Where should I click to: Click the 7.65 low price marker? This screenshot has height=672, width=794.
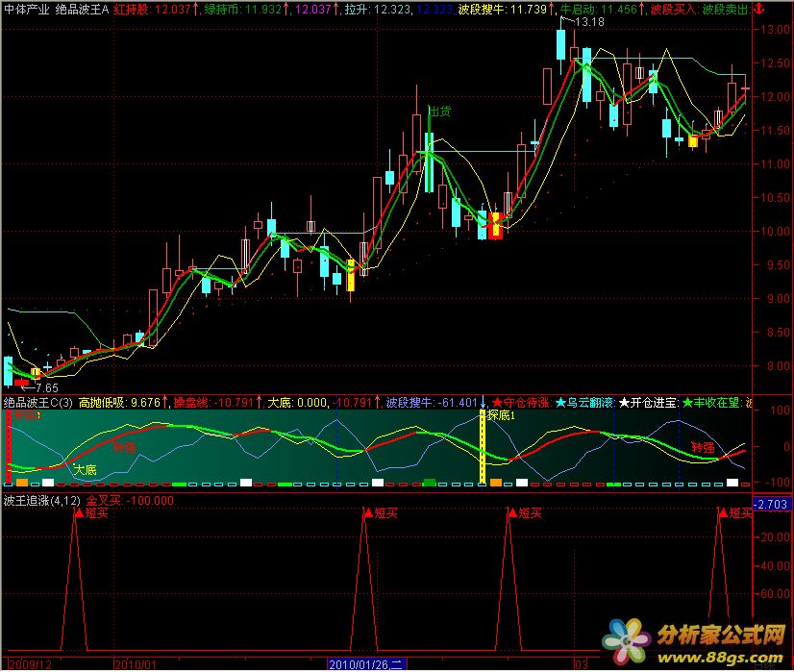41,387
